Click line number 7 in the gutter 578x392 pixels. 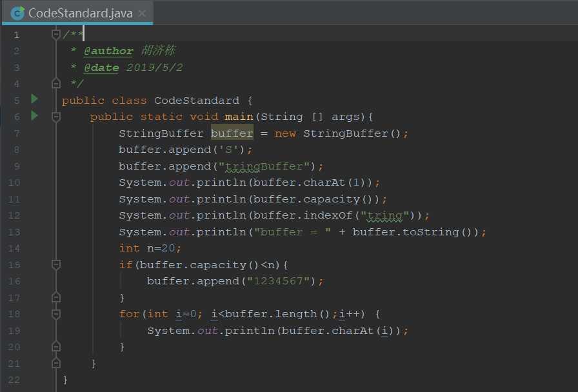click(17, 133)
